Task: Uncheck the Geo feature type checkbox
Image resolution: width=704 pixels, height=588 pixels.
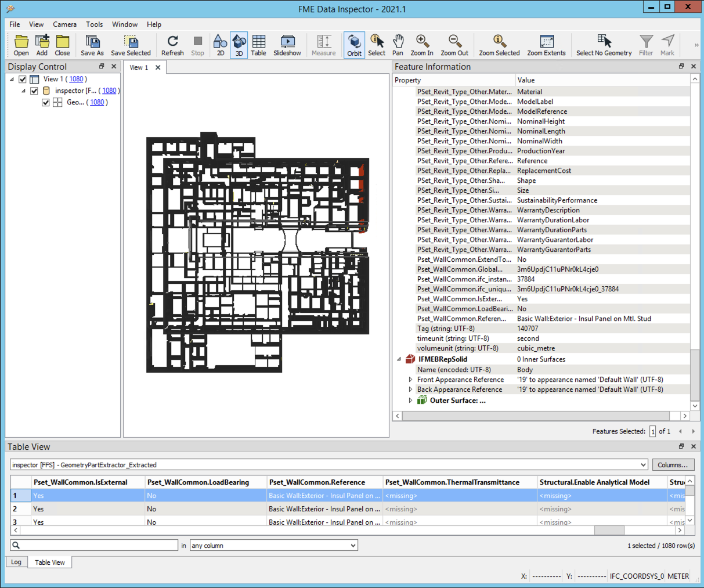Action: tap(45, 102)
